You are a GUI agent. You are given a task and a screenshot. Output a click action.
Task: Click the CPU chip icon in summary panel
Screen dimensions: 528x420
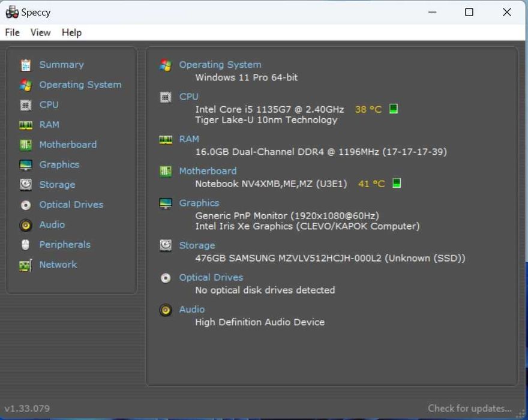(x=166, y=97)
